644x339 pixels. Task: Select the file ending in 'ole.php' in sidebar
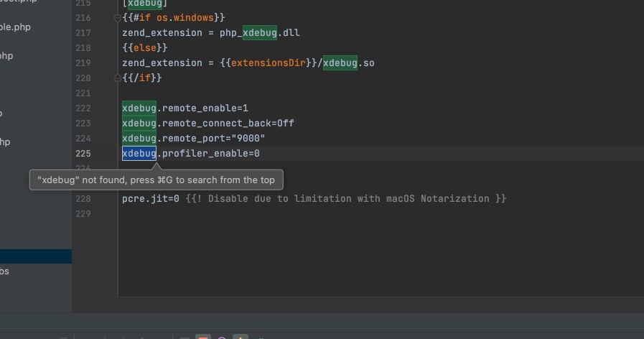(x=15, y=27)
